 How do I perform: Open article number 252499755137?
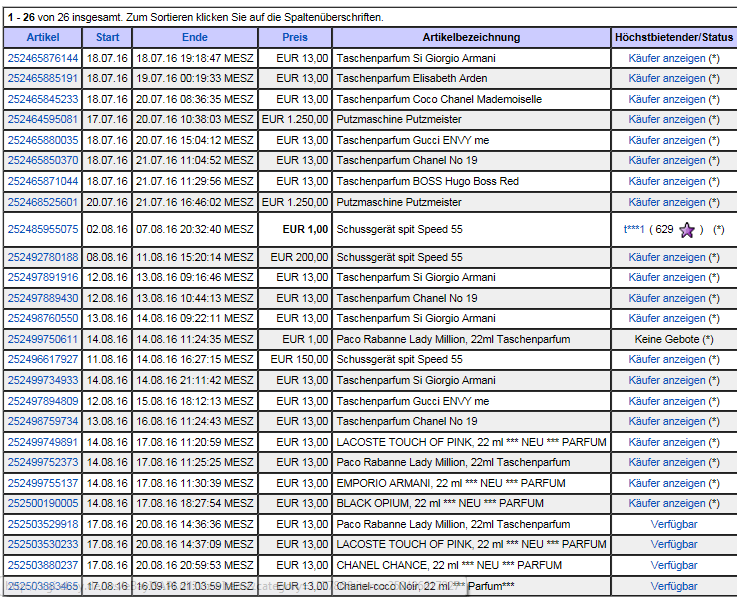tap(43, 483)
